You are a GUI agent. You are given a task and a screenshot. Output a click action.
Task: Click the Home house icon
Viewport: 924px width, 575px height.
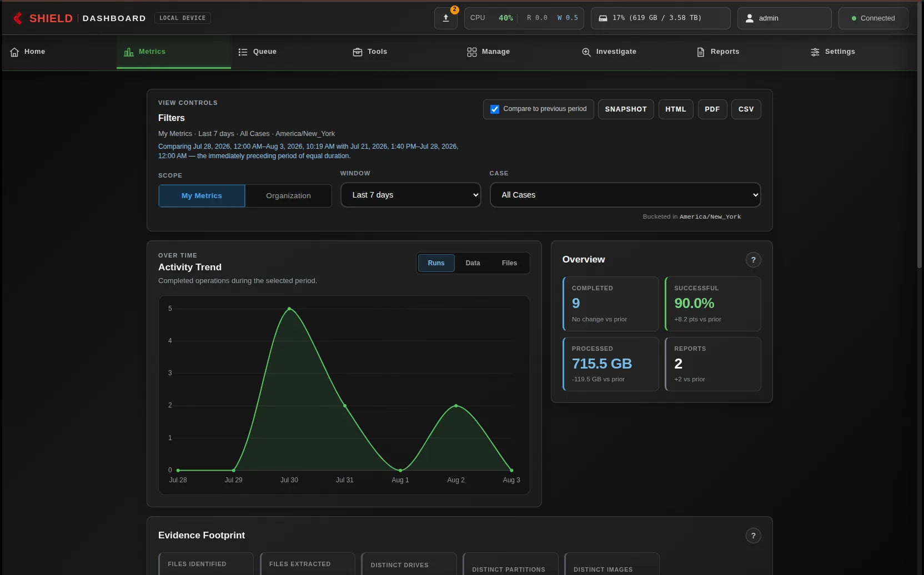pos(14,52)
